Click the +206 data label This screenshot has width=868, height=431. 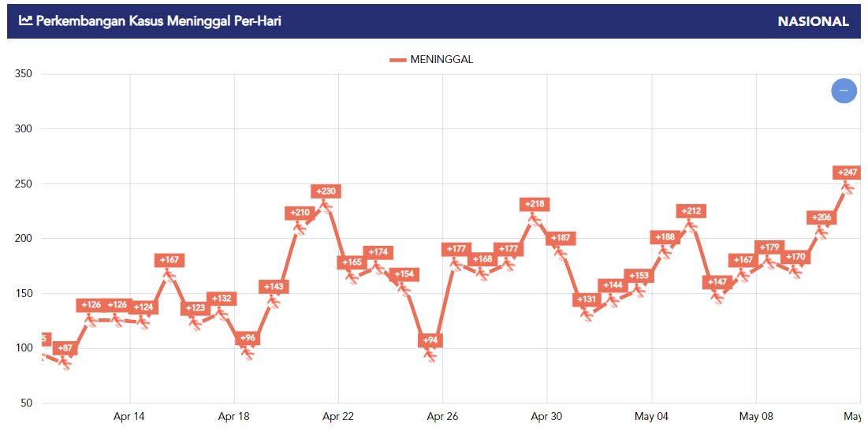821,217
